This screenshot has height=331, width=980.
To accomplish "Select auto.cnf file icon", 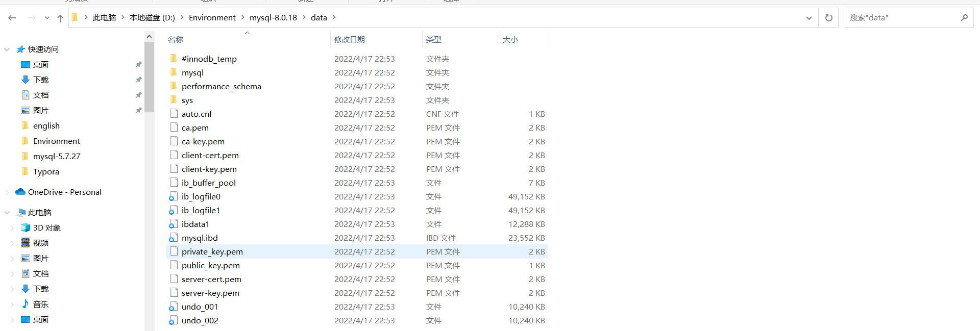I will 174,114.
